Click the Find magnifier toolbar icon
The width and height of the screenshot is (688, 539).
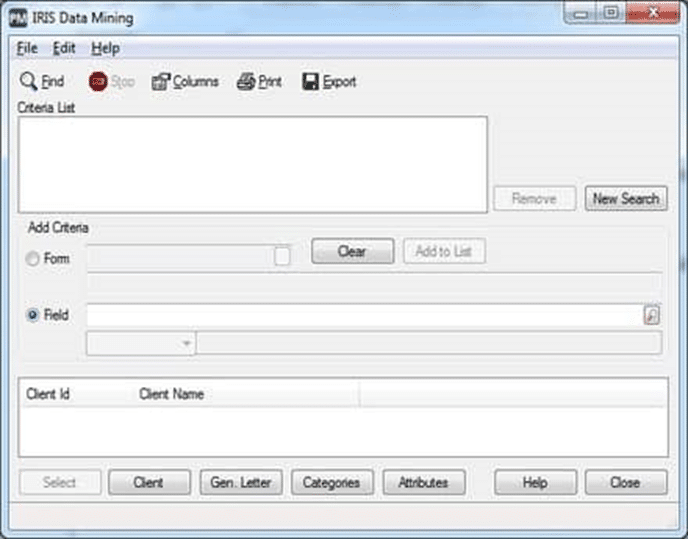coord(28,82)
